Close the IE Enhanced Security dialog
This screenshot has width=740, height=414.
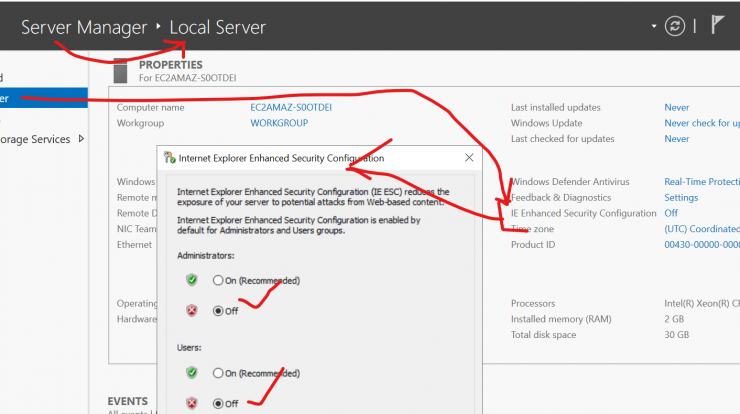pyautogui.click(x=469, y=158)
